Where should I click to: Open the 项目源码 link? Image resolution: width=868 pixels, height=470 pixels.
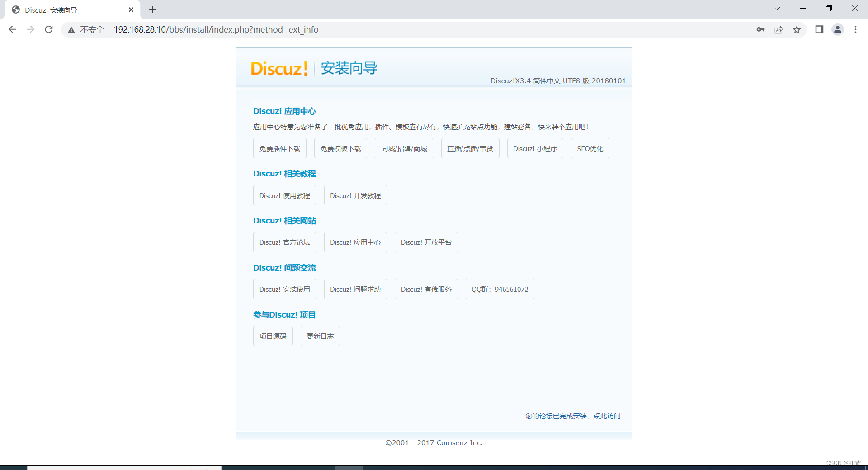click(x=273, y=336)
